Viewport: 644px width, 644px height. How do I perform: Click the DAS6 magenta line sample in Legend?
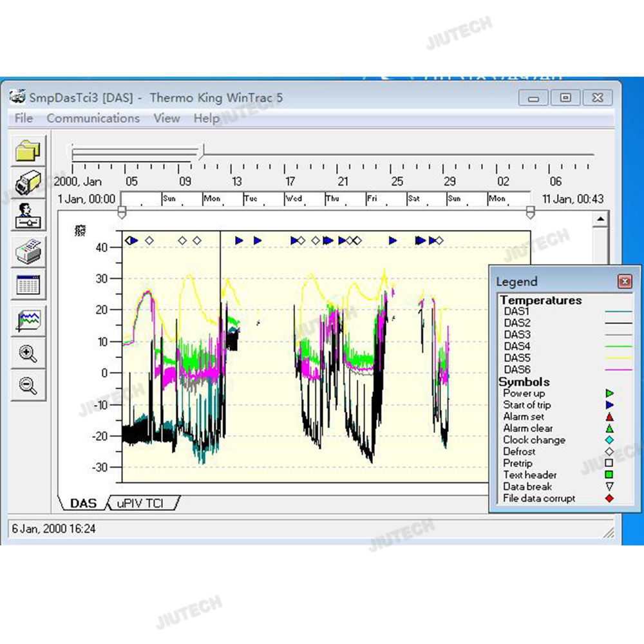pos(618,370)
